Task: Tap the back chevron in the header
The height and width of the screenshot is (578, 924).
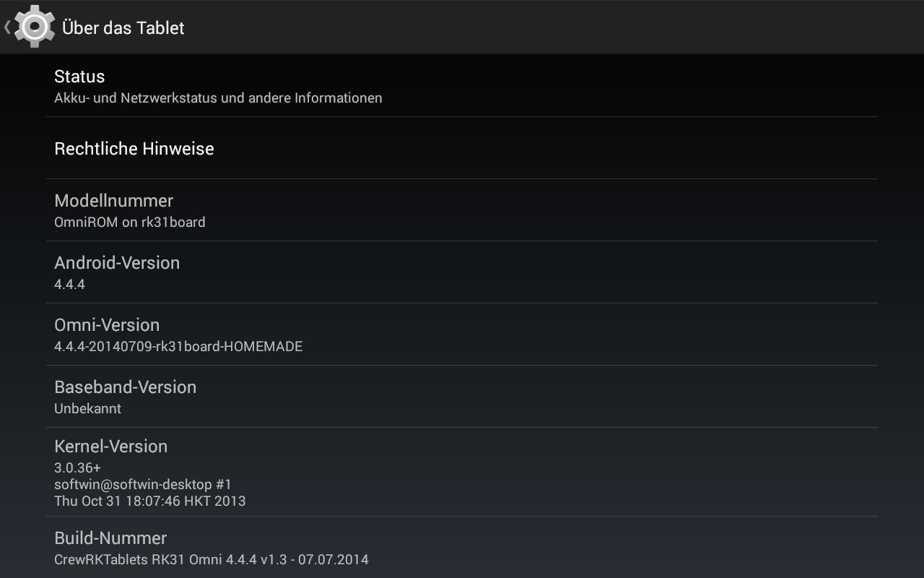Action: click(x=7, y=27)
